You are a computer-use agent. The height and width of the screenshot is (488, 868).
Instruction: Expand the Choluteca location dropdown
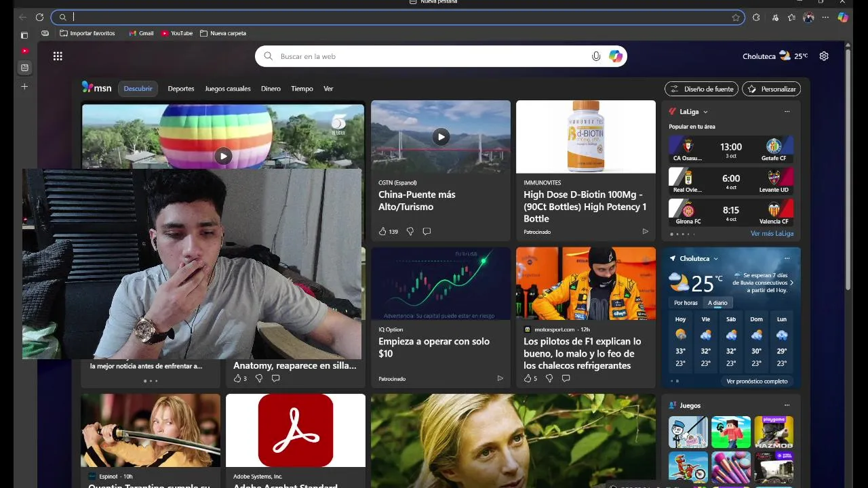coord(715,259)
